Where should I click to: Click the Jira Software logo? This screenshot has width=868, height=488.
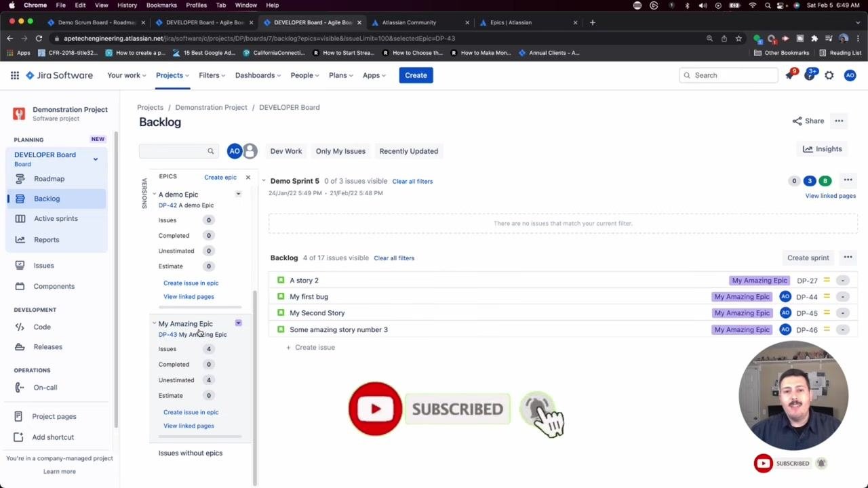(x=59, y=75)
